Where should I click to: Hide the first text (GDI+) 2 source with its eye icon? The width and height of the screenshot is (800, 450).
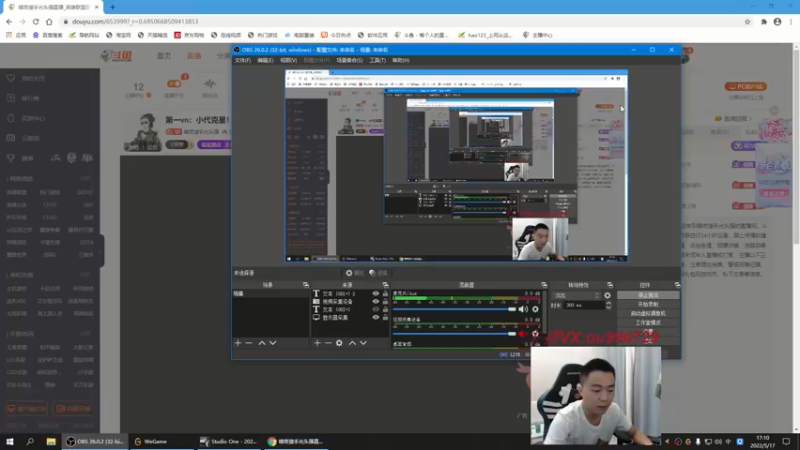[376, 294]
